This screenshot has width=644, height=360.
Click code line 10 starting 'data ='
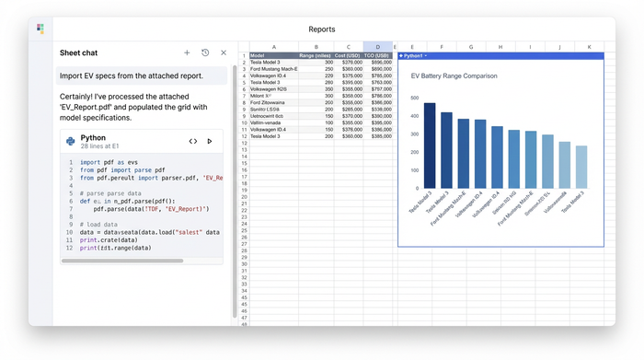tap(149, 232)
